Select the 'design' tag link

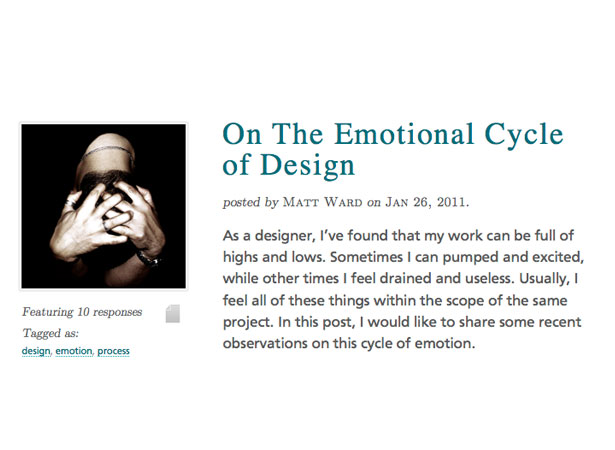pyautogui.click(x=36, y=351)
